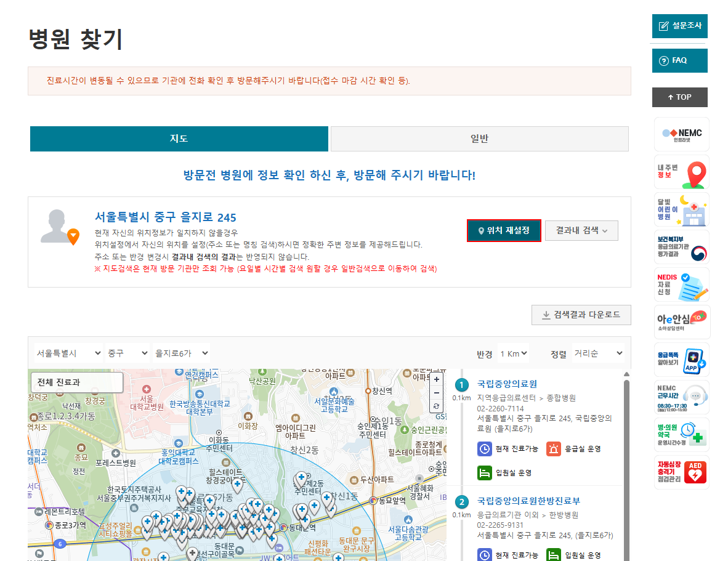Open the NEMC 근무시간 banner

click(x=682, y=398)
